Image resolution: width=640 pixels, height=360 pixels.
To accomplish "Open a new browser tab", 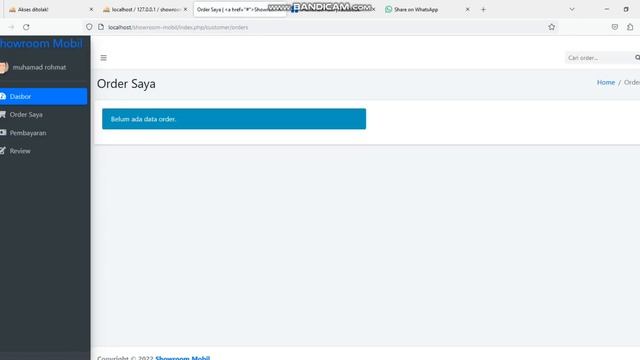I will click(483, 9).
